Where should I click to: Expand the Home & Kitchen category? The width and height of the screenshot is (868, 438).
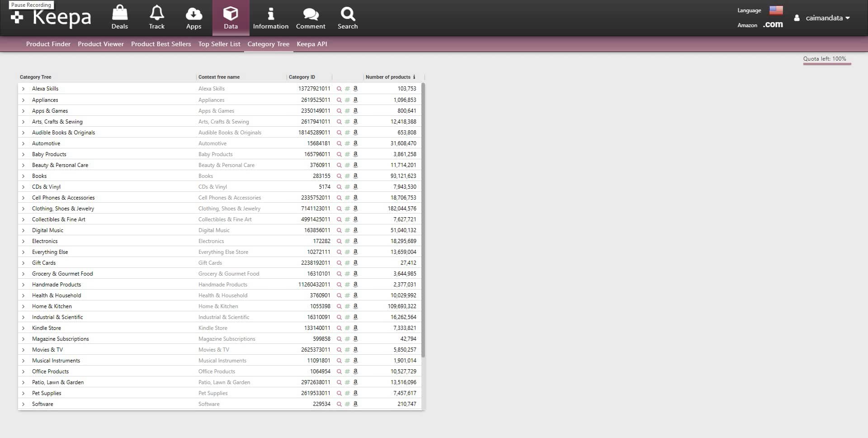click(x=23, y=306)
